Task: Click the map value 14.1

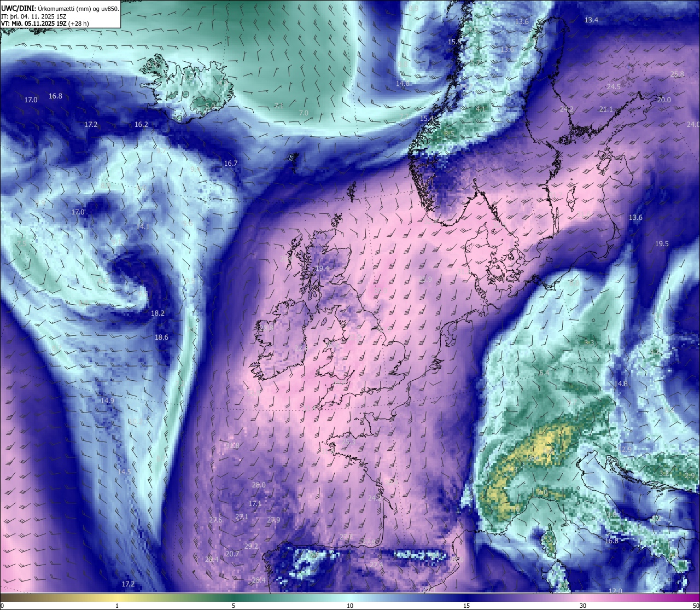Action: 143,226
